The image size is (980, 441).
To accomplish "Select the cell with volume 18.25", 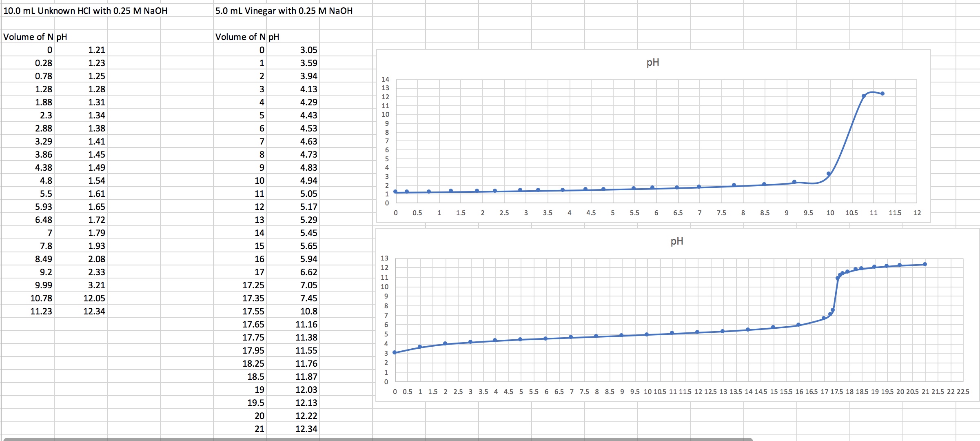I will [253, 363].
